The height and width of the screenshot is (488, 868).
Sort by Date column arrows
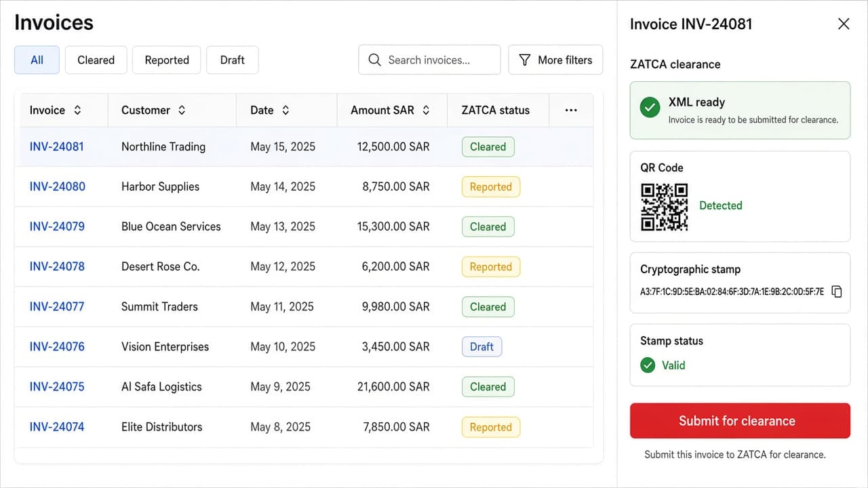pyautogui.click(x=285, y=110)
